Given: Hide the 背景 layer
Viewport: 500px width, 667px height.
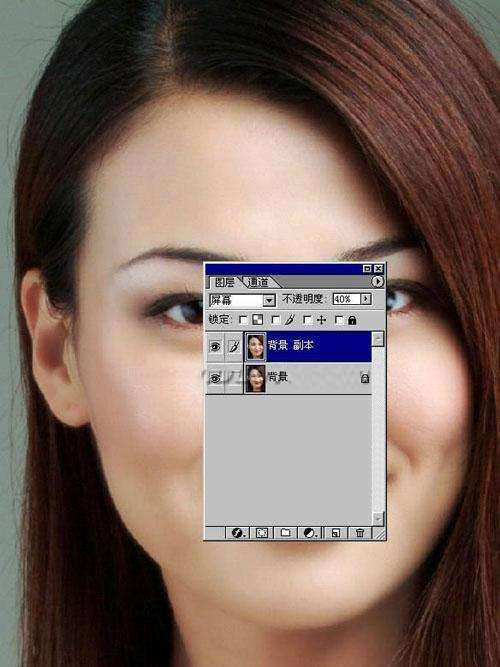Looking at the screenshot, I should click(215, 378).
